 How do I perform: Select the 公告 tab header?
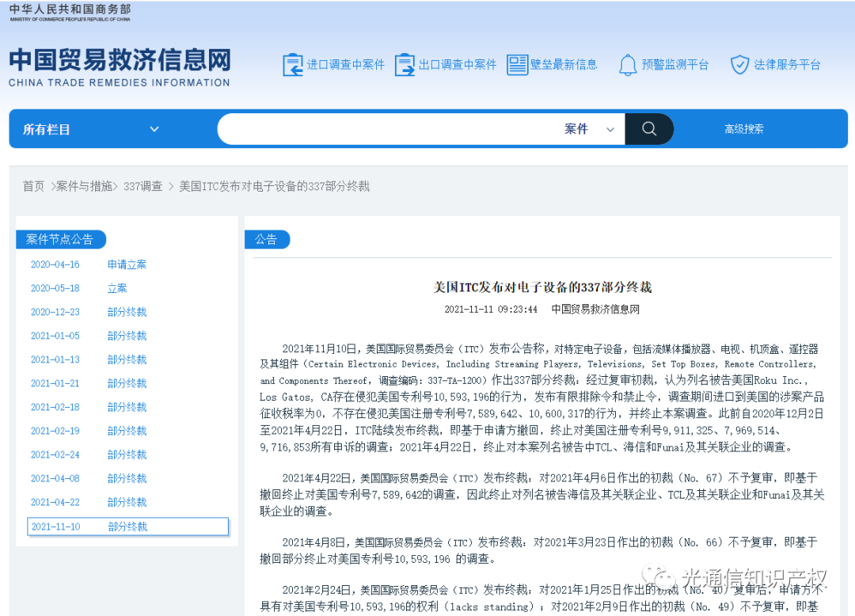(268, 239)
